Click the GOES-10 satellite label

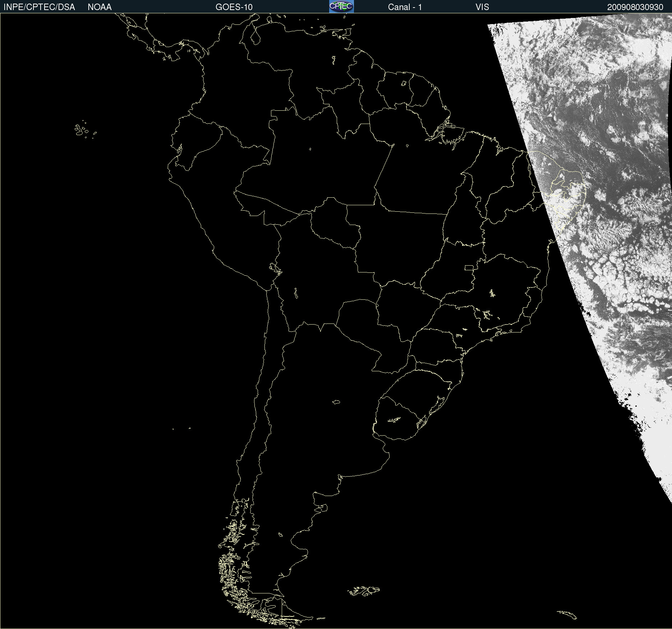point(234,7)
